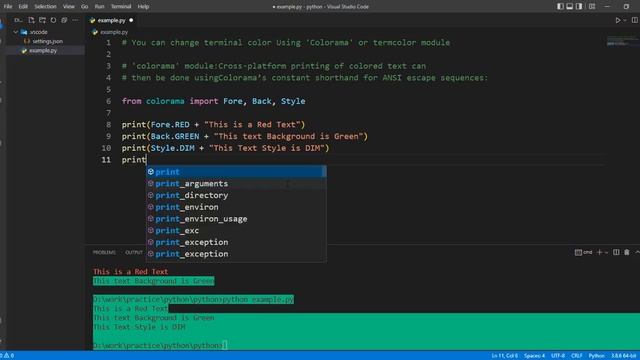Change encoding via UTF-8 status item
640x360 pixels.
(x=558, y=356)
